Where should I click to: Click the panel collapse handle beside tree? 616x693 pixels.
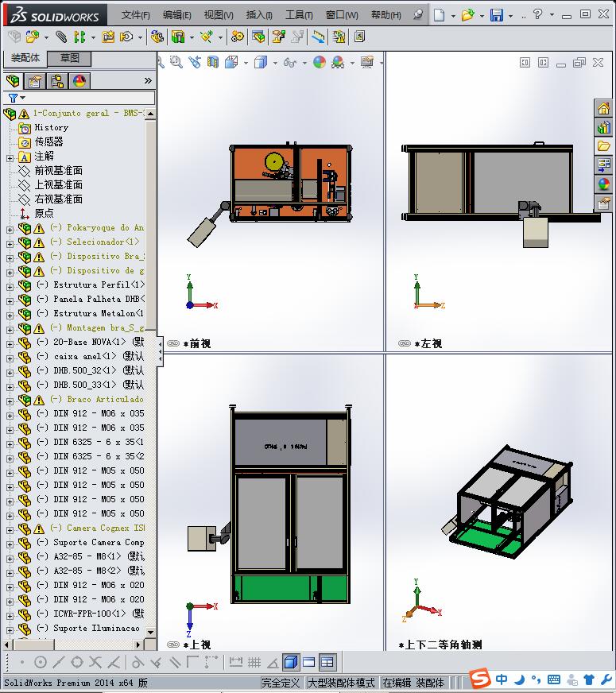[160, 352]
